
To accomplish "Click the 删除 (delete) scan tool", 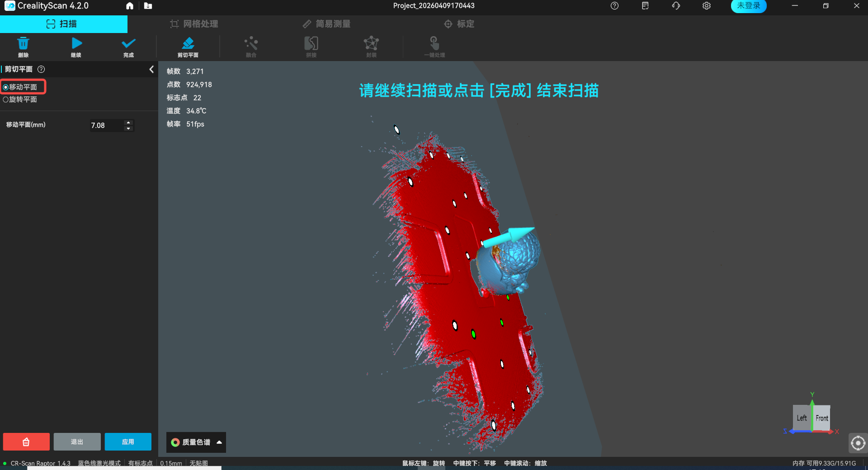I will [x=23, y=47].
